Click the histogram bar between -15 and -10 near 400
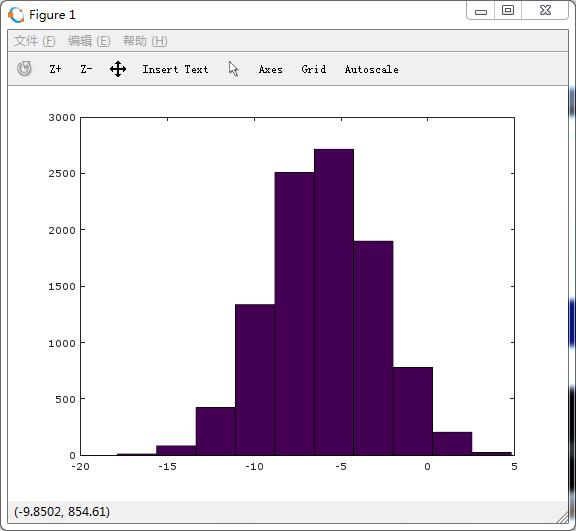The width and height of the screenshot is (576, 531). tap(216, 431)
